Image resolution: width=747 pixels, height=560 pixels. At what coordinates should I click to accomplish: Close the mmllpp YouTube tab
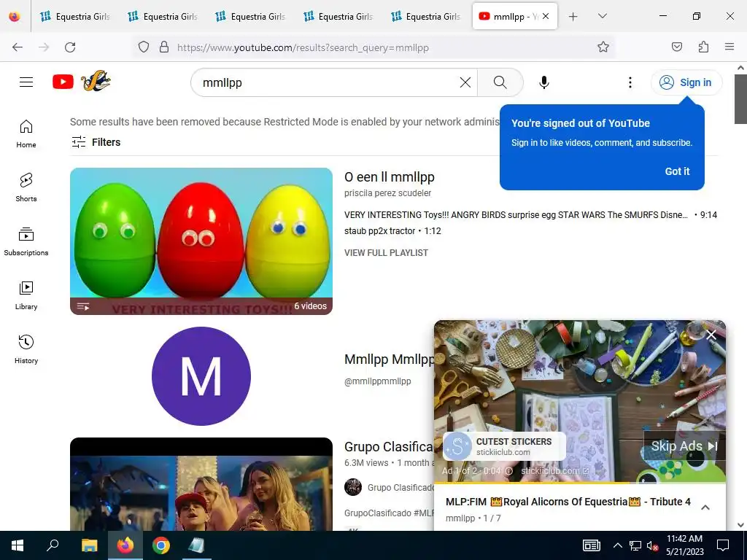(x=546, y=16)
